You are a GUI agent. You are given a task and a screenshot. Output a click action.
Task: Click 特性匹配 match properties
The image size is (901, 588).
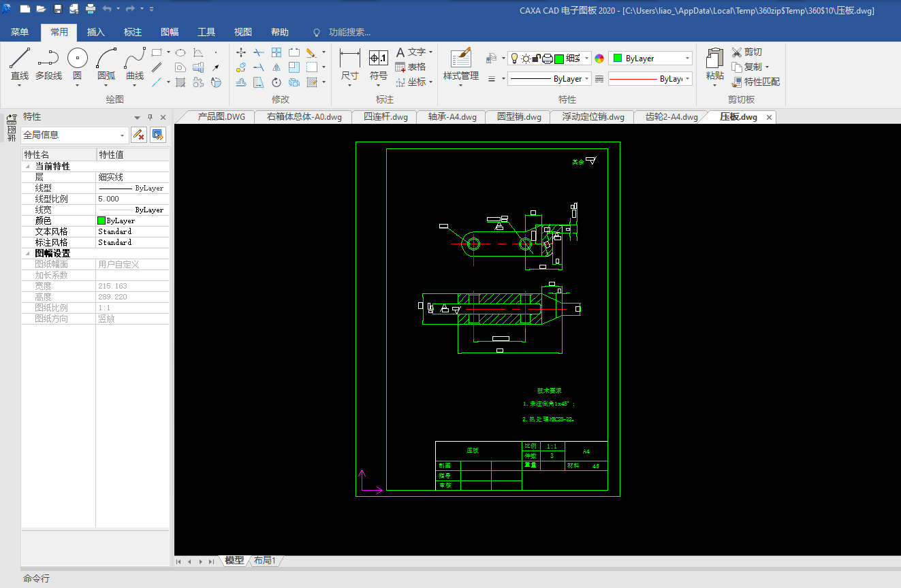(756, 82)
